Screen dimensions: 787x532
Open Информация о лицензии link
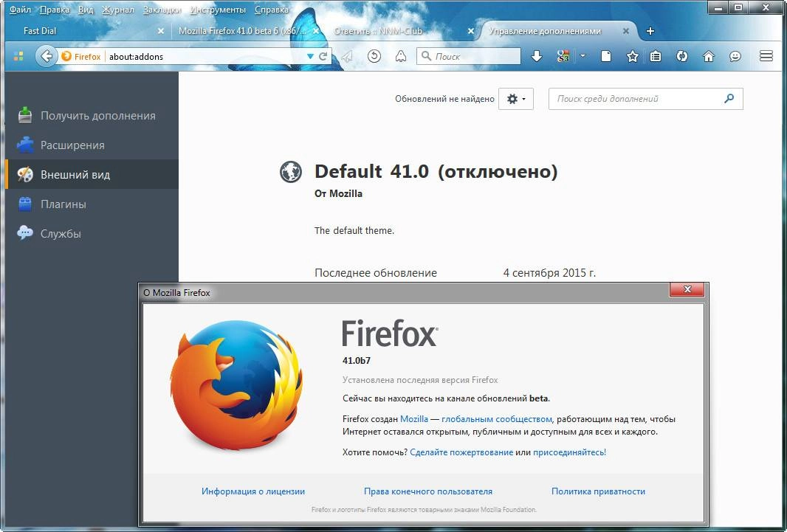point(253,491)
